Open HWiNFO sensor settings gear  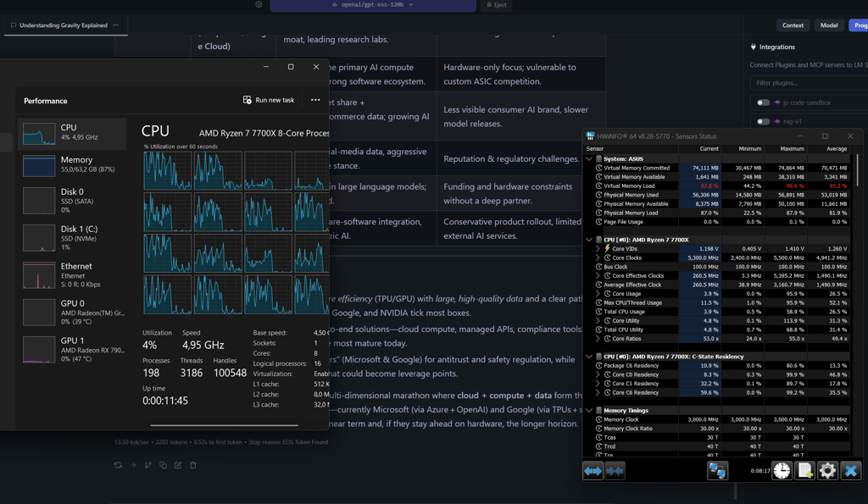(827, 471)
